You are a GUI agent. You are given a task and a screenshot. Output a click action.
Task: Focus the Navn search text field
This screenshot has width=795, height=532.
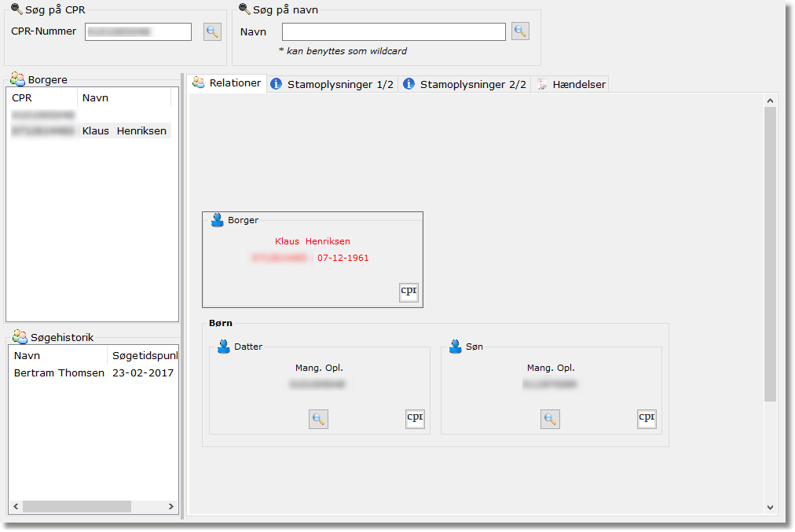[394, 31]
